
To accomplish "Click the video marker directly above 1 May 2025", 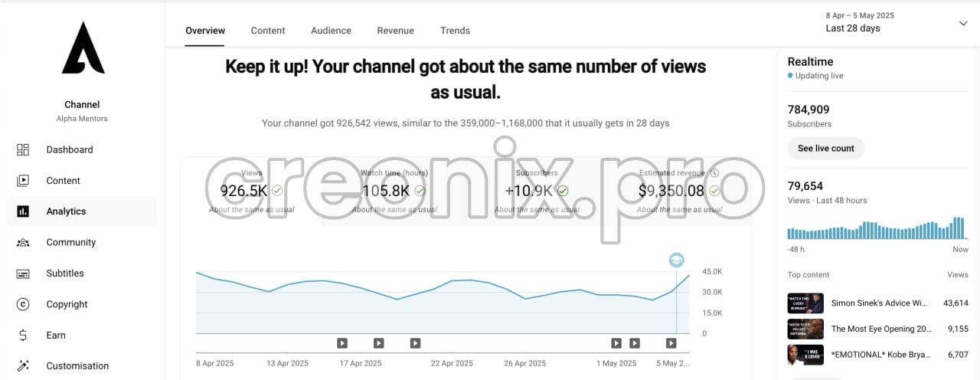I will 616,343.
